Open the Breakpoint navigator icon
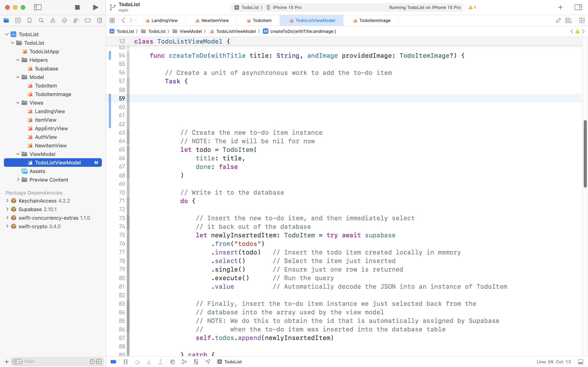 [88, 20]
